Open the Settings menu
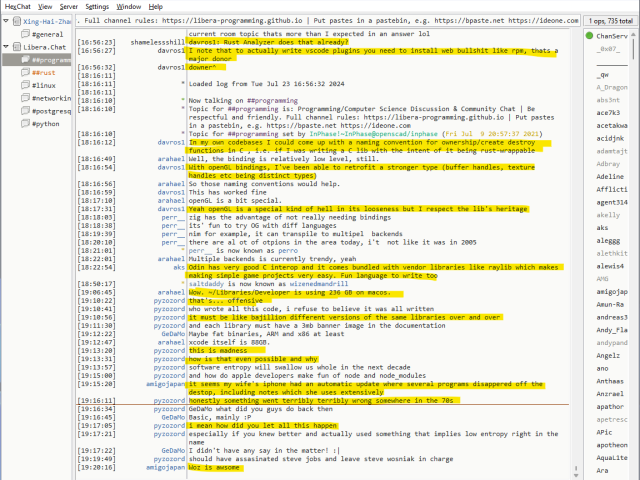The image size is (640, 480). tap(97, 6)
